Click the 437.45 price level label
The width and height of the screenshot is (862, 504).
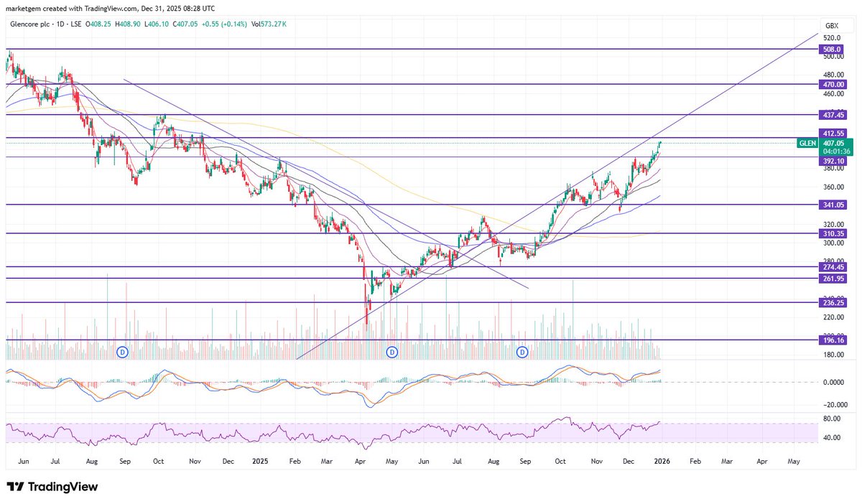(832, 115)
